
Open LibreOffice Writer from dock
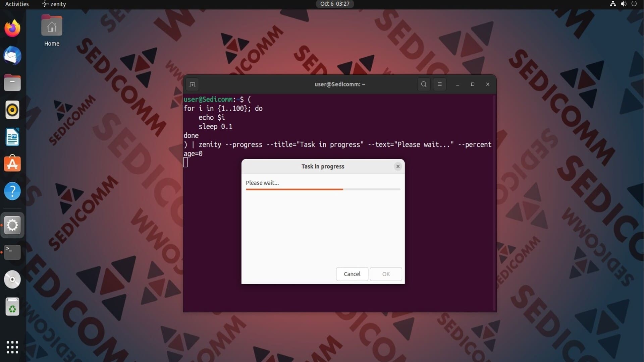[x=12, y=137]
